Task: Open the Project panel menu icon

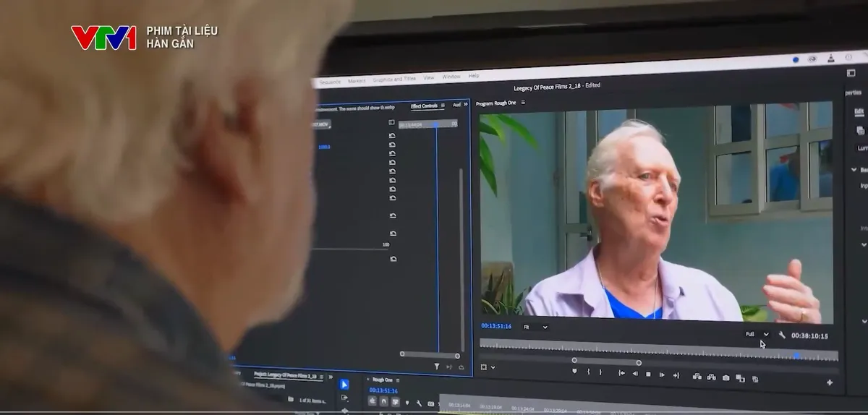Action: [322, 377]
